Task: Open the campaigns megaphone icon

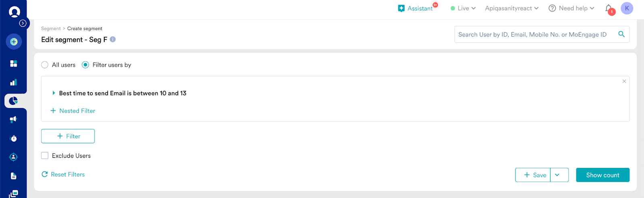Action: coord(14,119)
